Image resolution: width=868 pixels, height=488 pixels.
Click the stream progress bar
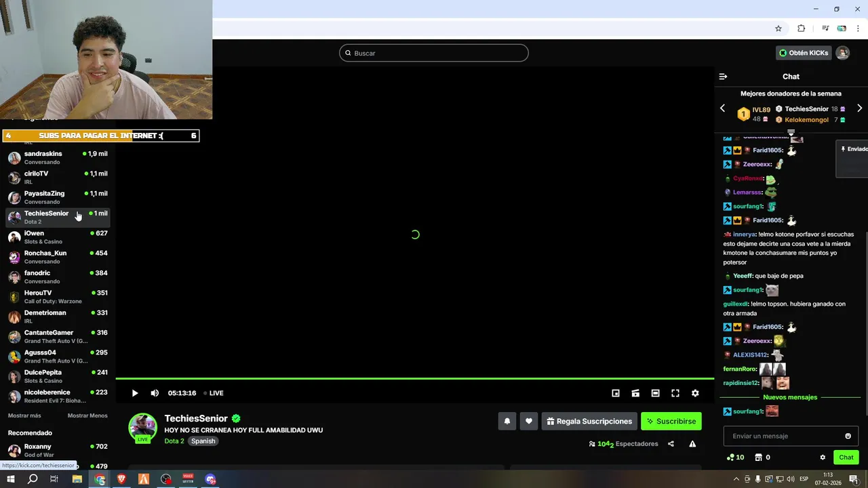[x=415, y=378]
